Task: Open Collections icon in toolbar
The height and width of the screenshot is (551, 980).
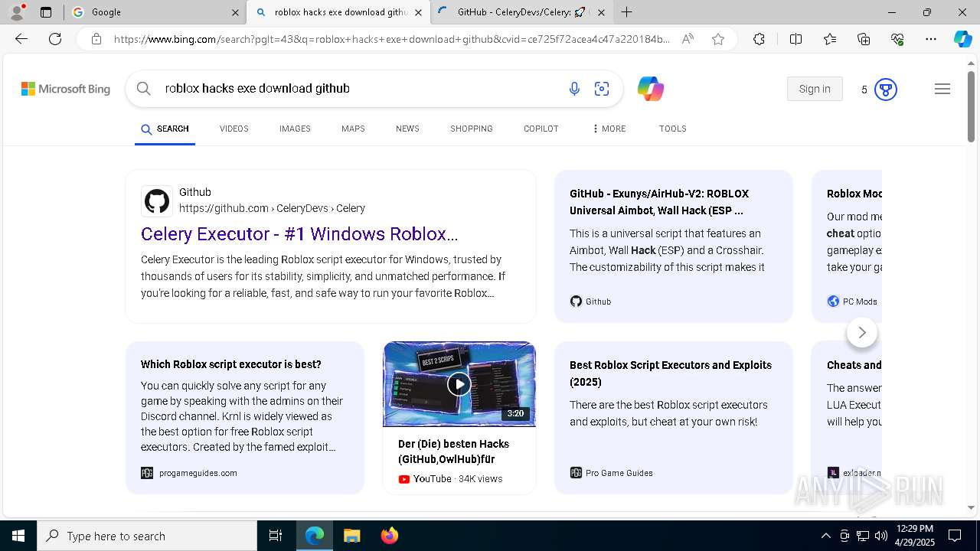Action: (x=864, y=39)
